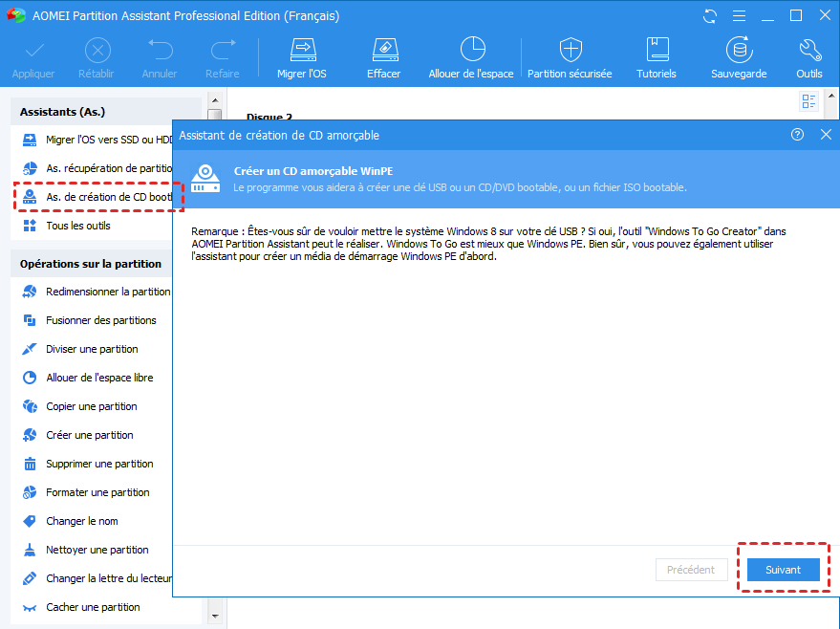
Task: Collapse Opérations sur la partition header
Action: 91,264
